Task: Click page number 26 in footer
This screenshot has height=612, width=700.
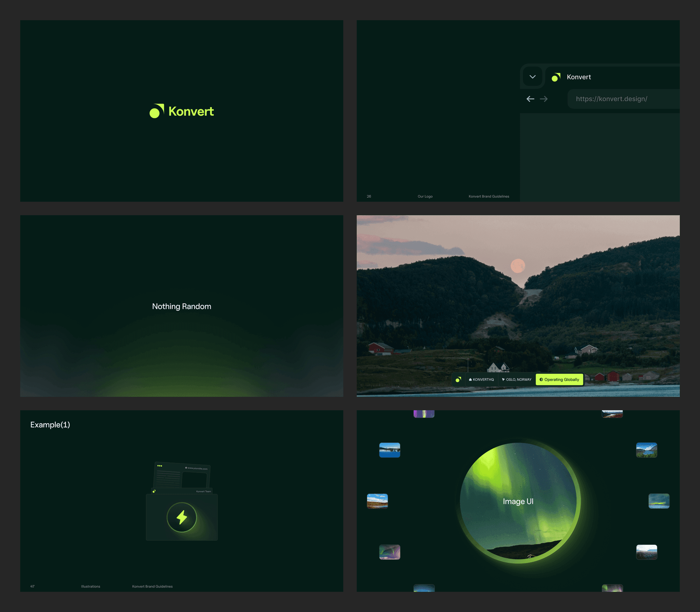Action: coord(369,196)
